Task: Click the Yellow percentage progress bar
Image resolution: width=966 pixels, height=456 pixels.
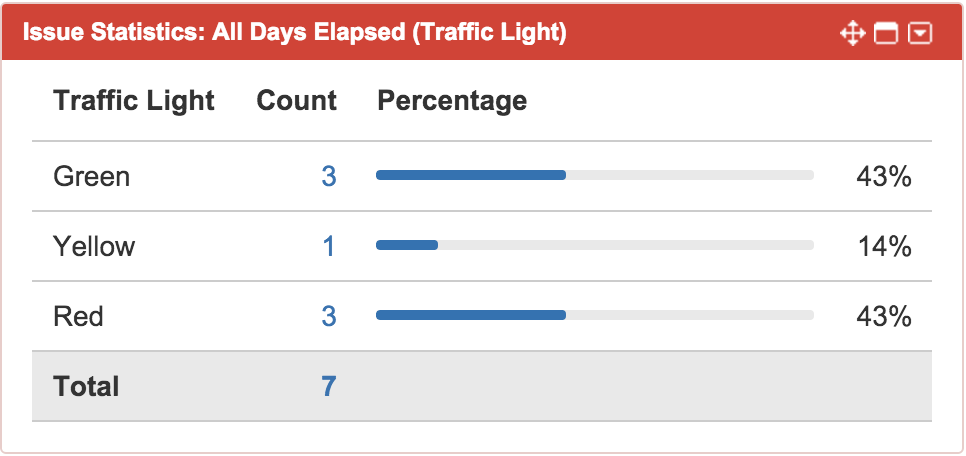Action: pos(594,245)
